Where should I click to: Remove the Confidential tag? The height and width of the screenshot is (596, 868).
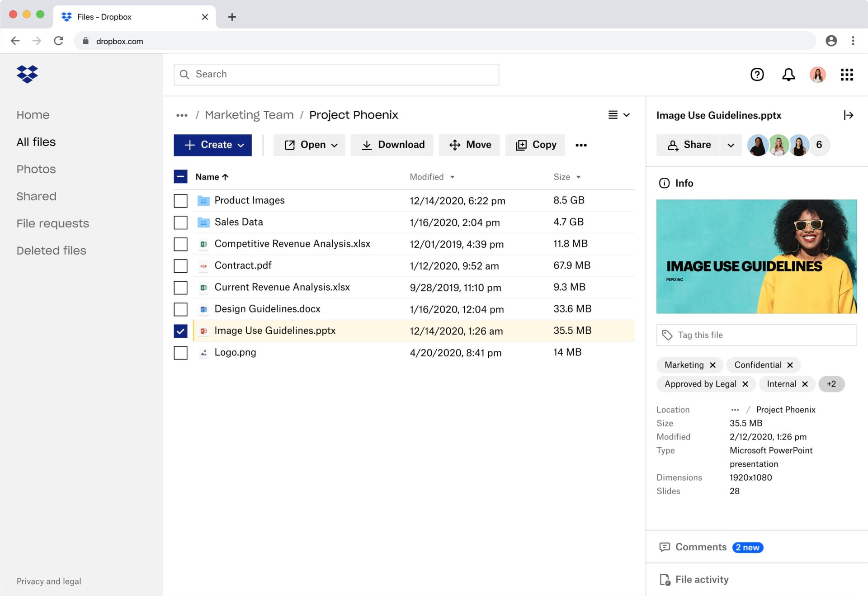pos(790,365)
